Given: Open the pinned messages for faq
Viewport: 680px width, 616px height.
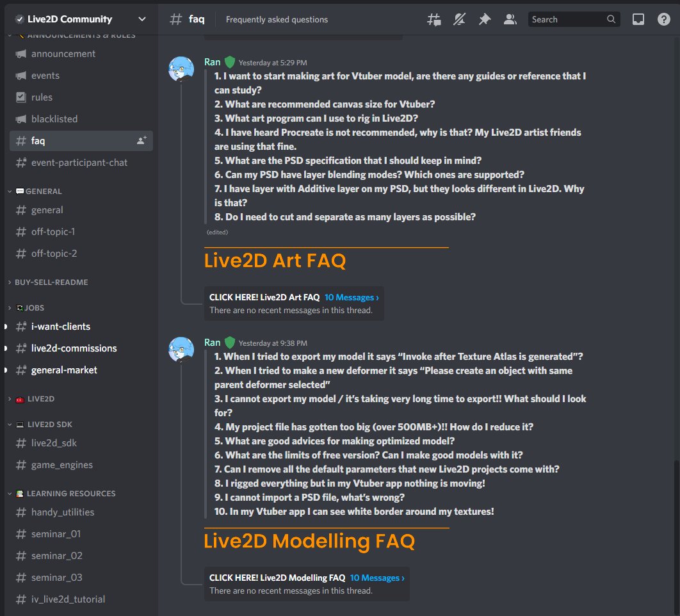Looking at the screenshot, I should [x=485, y=19].
